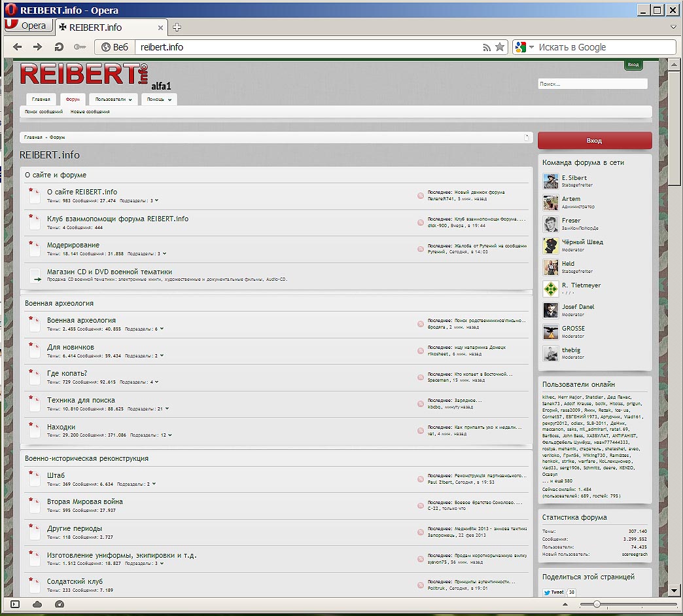Image resolution: width=683 pixels, height=616 pixels.
Task: Open the password wand key icon
Action: click(80, 47)
